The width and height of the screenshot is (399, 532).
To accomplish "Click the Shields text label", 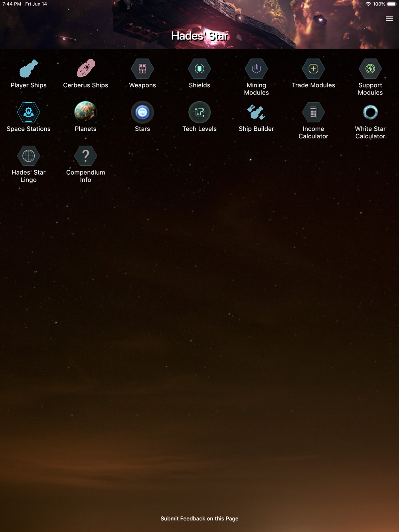I will (199, 85).
